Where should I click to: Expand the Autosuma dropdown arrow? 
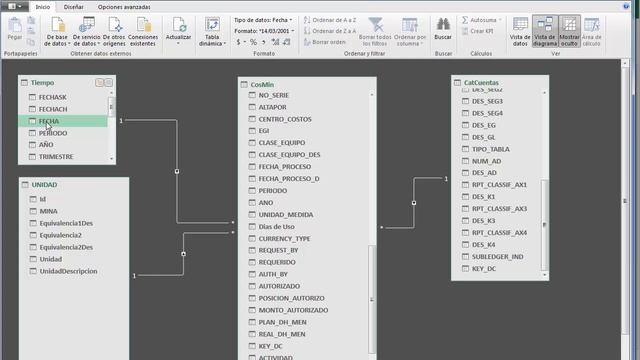pos(500,20)
